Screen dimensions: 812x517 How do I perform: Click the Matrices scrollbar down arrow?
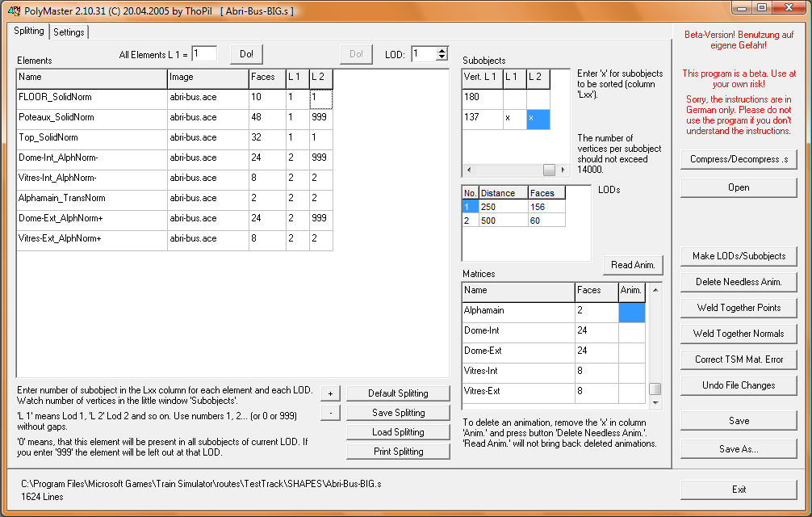(655, 402)
